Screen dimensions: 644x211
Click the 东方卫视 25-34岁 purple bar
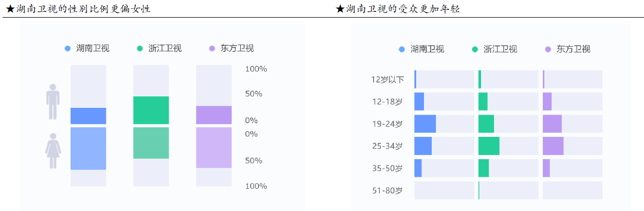553,146
